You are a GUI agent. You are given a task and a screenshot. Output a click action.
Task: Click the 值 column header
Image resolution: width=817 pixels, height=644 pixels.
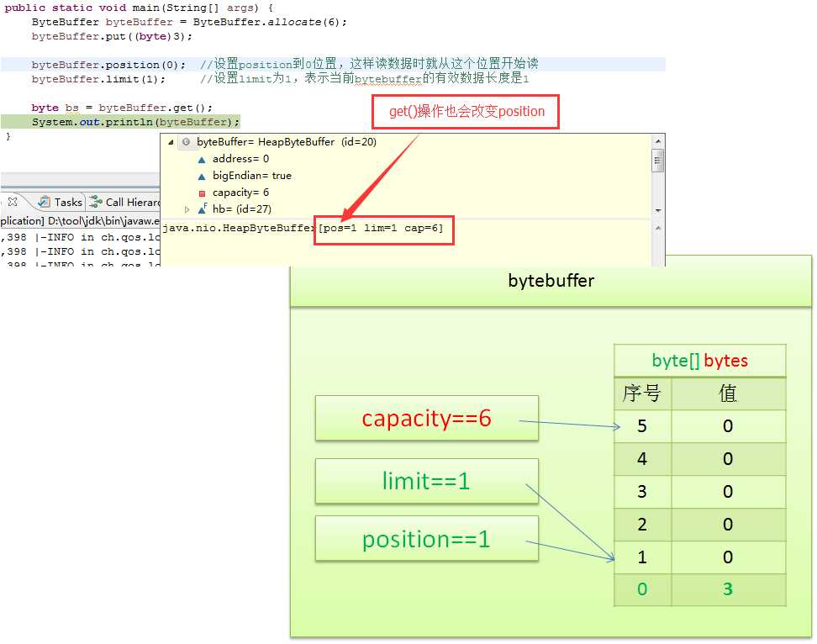(729, 393)
